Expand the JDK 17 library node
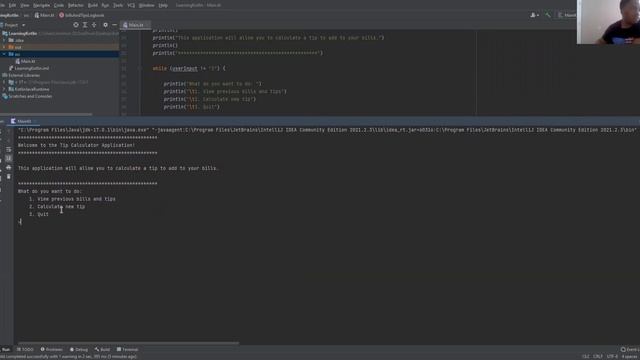640x360 pixels. coord(4,82)
